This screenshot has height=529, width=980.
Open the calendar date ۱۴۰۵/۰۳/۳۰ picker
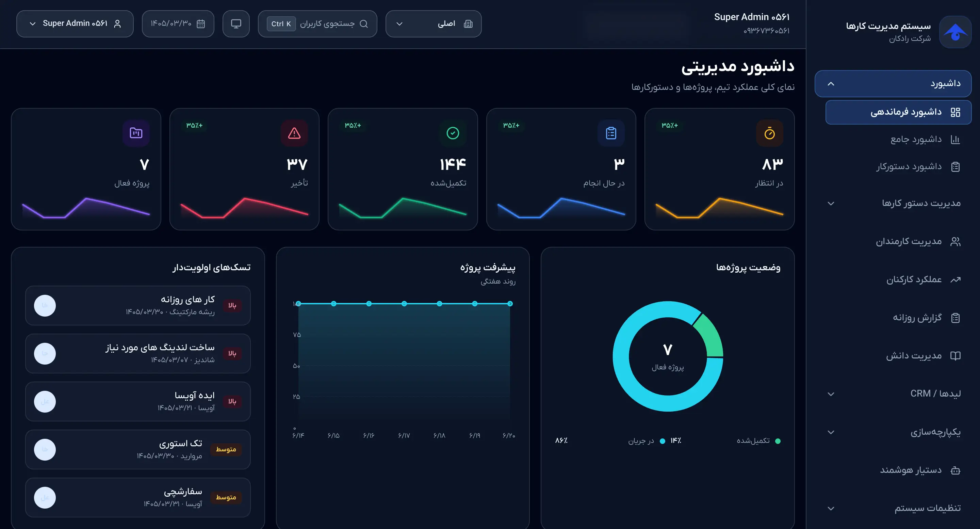tap(178, 23)
